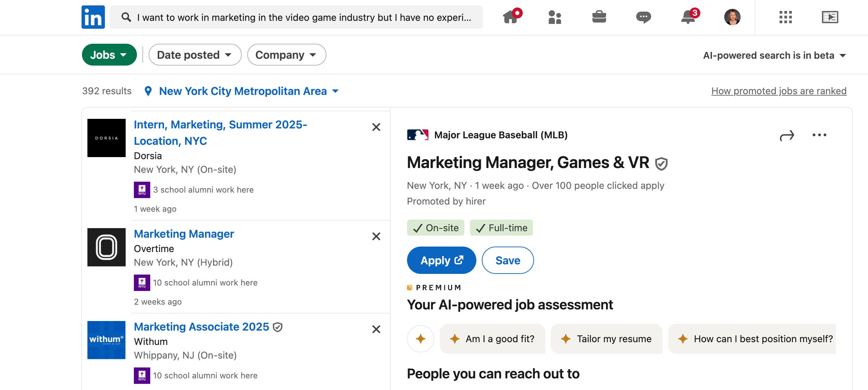Image resolution: width=868 pixels, height=390 pixels.
Task: Open Marketing Associate 2025 job title
Action: pos(201,327)
